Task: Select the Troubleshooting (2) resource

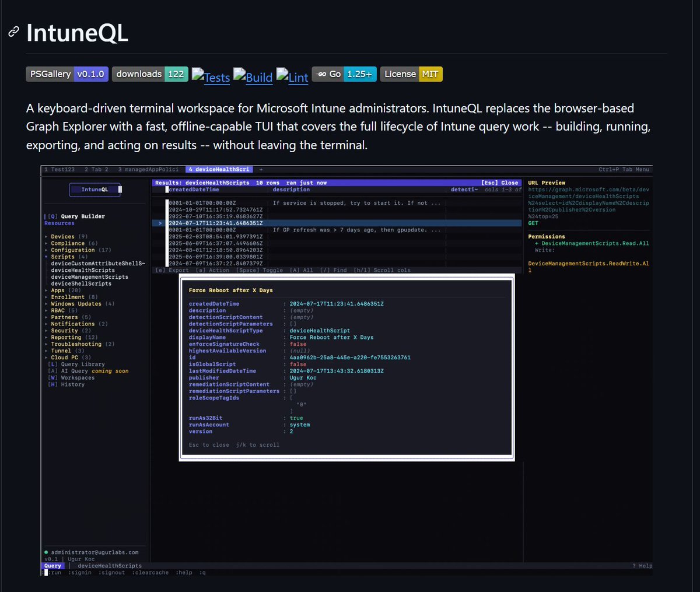Action: click(83, 344)
